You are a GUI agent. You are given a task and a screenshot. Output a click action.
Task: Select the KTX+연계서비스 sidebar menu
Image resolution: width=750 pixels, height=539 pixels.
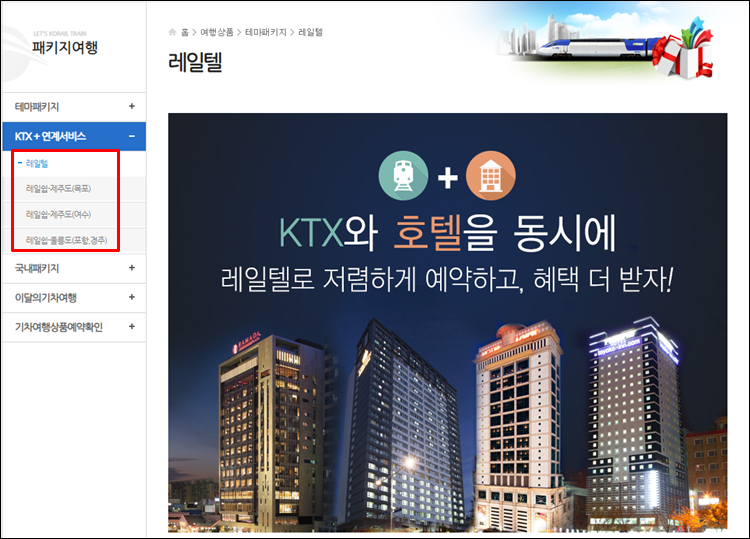pos(74,136)
